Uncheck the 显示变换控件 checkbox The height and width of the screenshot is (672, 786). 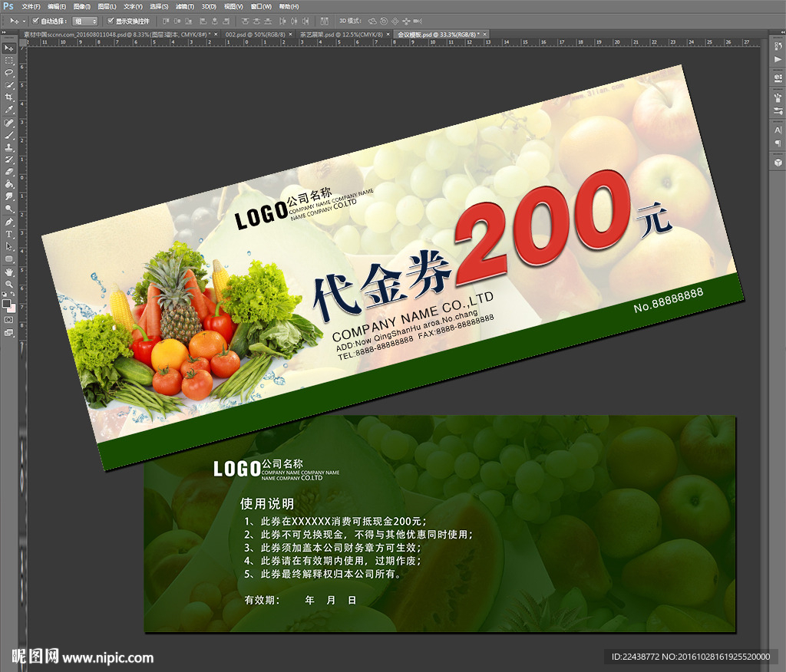pos(111,21)
